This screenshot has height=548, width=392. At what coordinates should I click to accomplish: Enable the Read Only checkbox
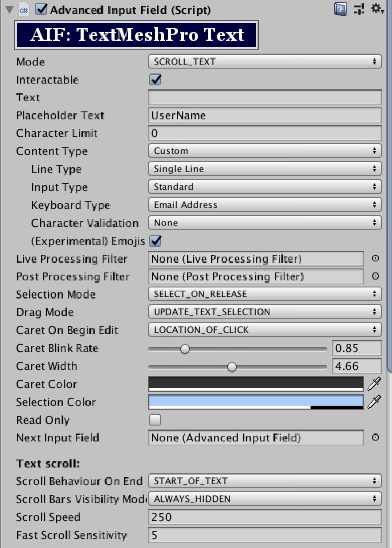[x=155, y=419]
